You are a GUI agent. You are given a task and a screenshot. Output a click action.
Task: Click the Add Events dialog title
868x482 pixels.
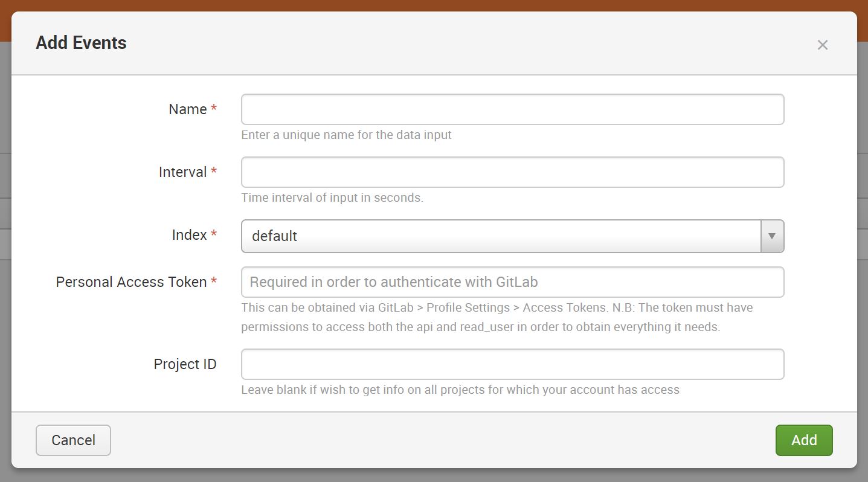81,43
